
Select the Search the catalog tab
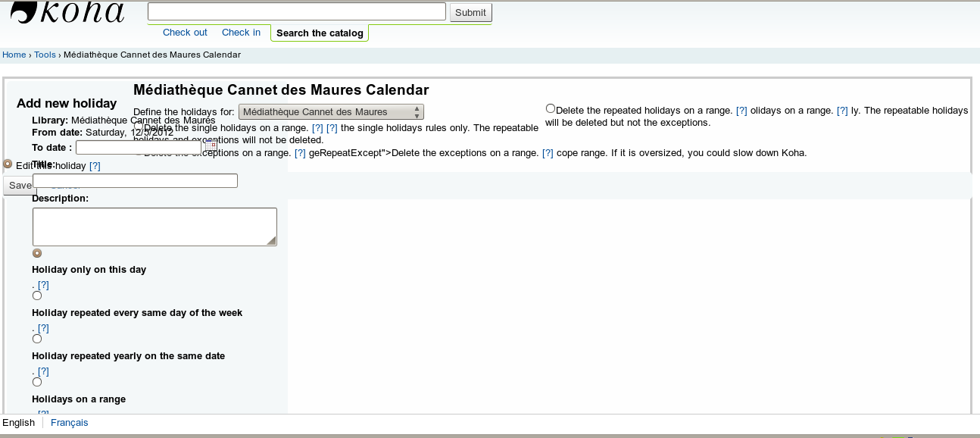click(320, 33)
